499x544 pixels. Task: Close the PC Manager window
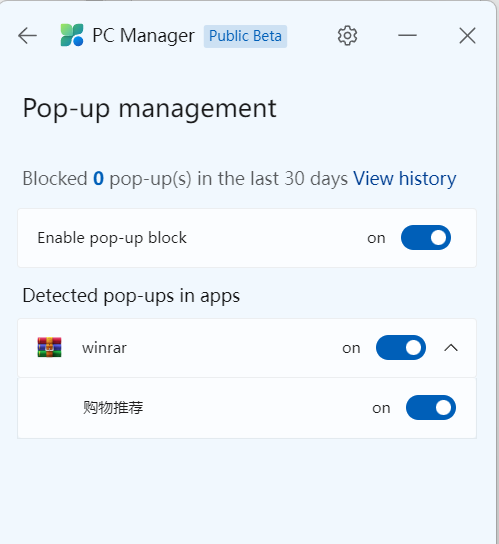pos(467,36)
